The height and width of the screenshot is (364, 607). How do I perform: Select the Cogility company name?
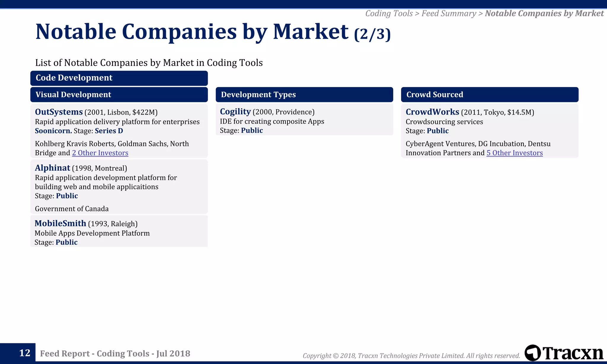point(235,111)
